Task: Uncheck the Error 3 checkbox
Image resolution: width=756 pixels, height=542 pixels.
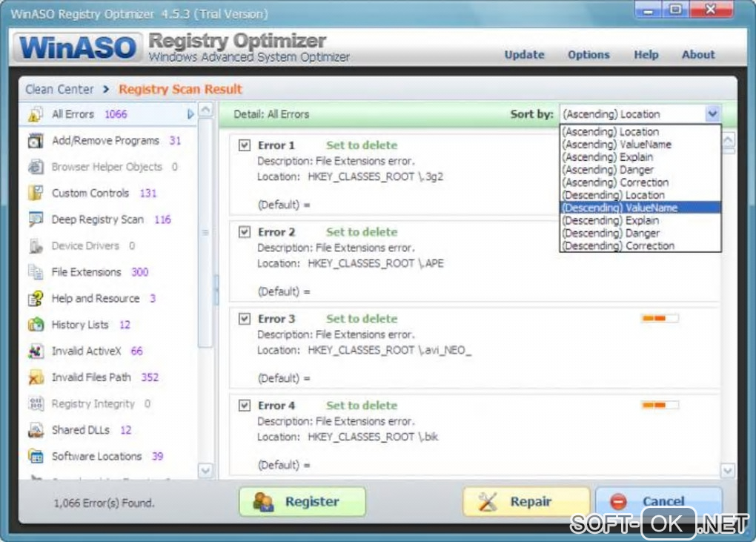Action: pyautogui.click(x=245, y=319)
